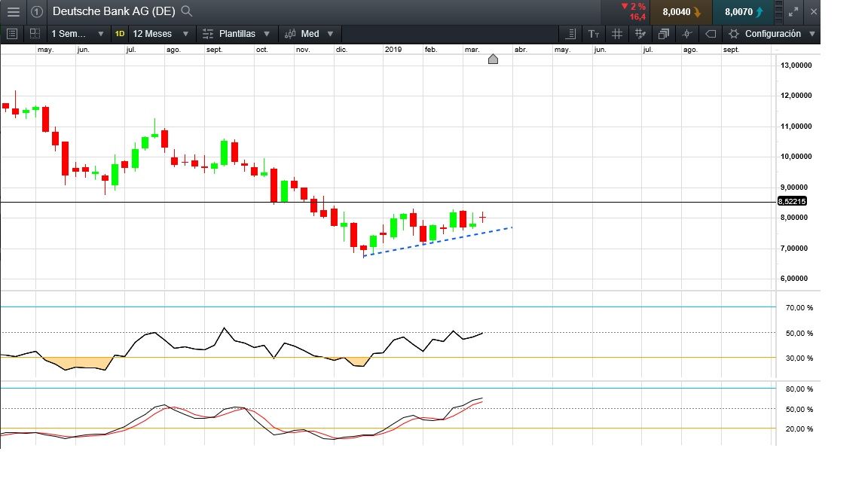Click the aligned lines scale icon

pyautogui.click(x=570, y=34)
